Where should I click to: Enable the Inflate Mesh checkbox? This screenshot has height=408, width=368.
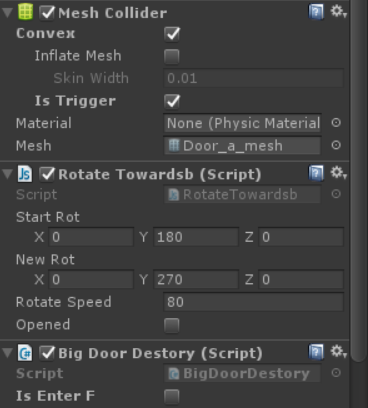(x=172, y=56)
